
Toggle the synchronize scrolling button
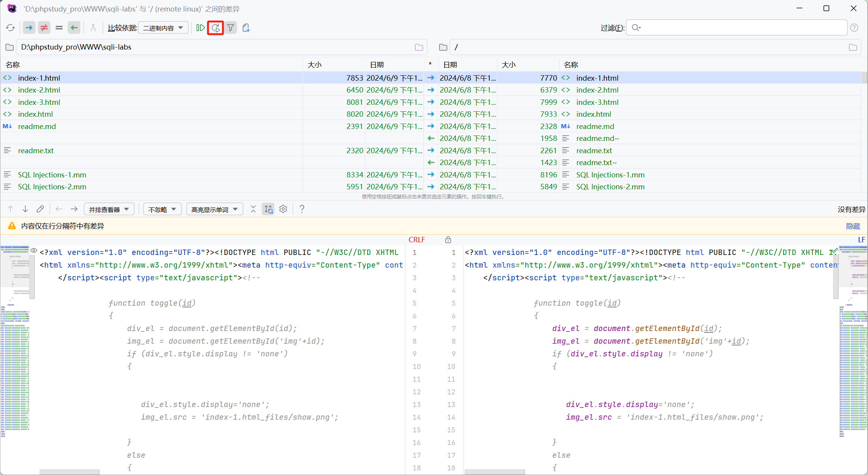click(x=268, y=209)
